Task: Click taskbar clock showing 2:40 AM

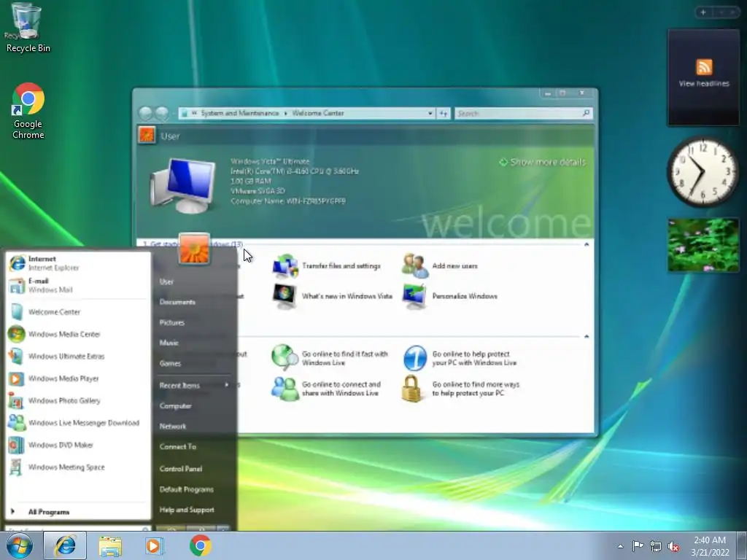Action: tap(710, 546)
